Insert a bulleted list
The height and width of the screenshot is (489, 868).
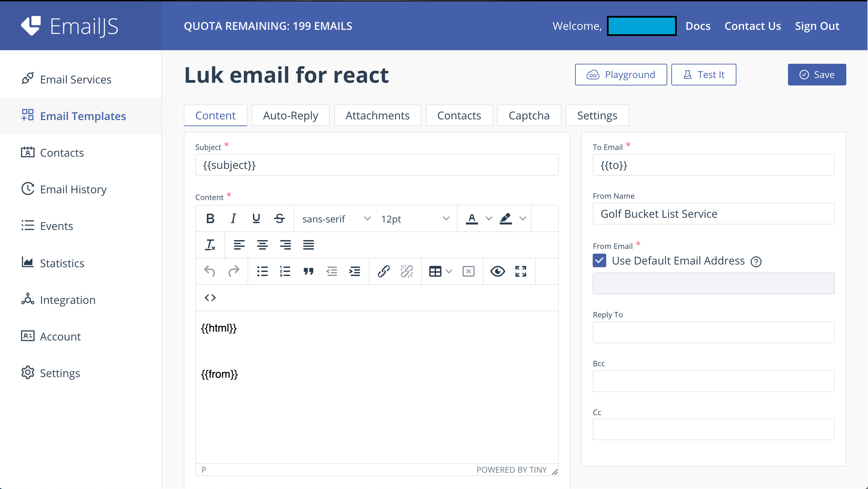(263, 271)
